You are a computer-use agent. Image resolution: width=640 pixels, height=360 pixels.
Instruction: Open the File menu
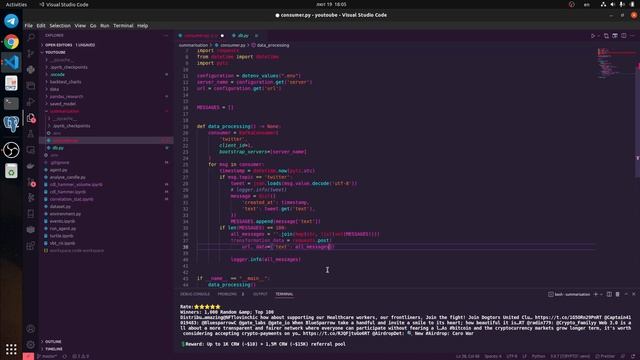tap(29, 25)
